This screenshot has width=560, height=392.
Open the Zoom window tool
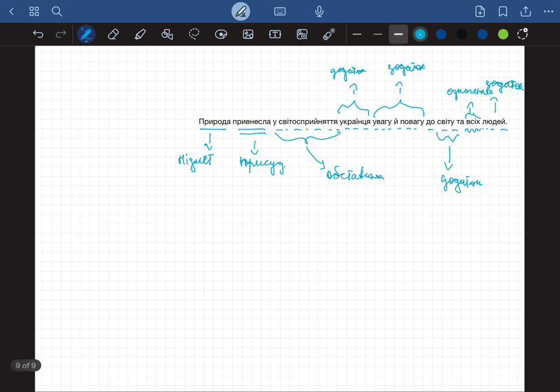(x=302, y=34)
